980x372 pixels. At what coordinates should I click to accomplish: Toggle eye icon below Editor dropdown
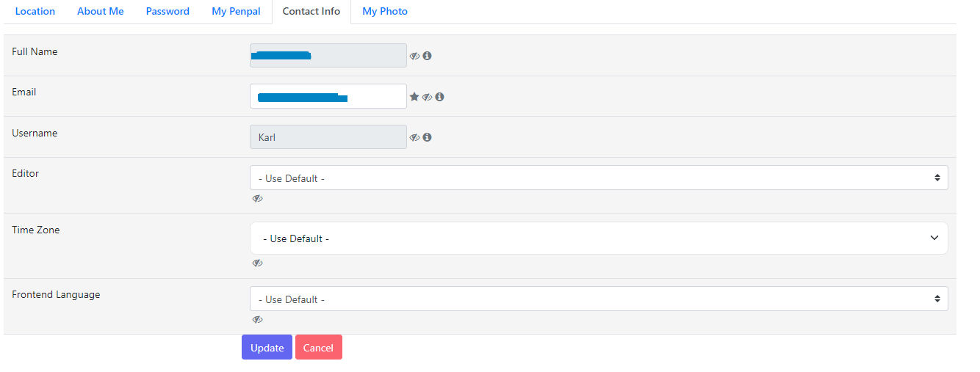pos(257,198)
